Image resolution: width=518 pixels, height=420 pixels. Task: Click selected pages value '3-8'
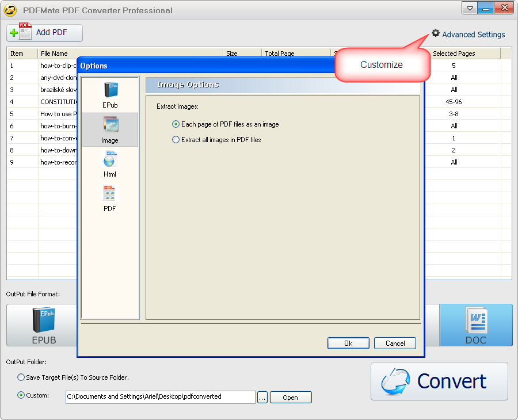point(454,114)
